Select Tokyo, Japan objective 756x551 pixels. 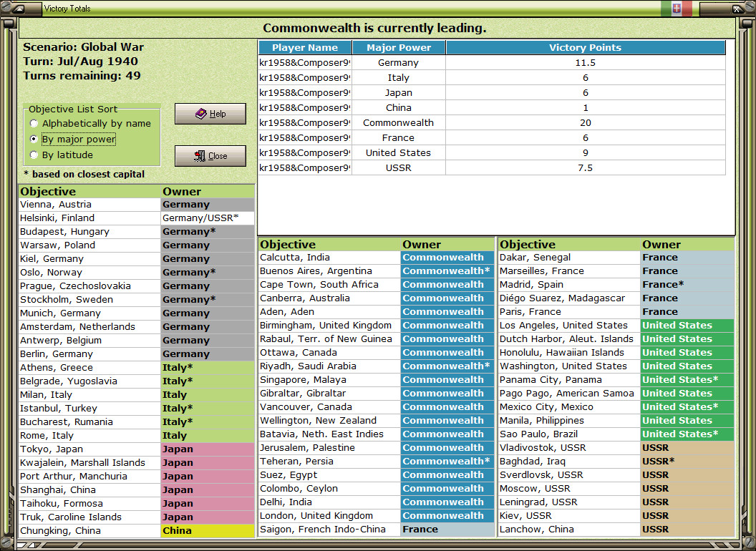click(x=89, y=449)
